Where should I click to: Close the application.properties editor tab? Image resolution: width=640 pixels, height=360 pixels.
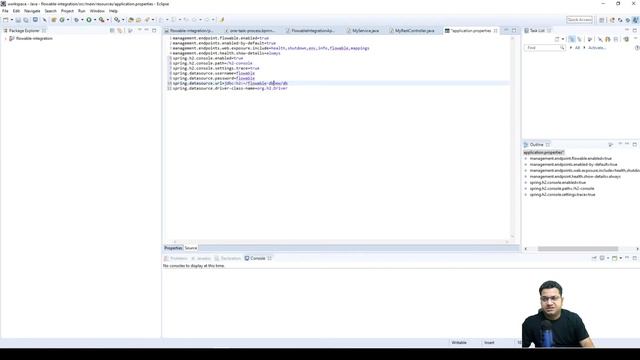(496, 31)
